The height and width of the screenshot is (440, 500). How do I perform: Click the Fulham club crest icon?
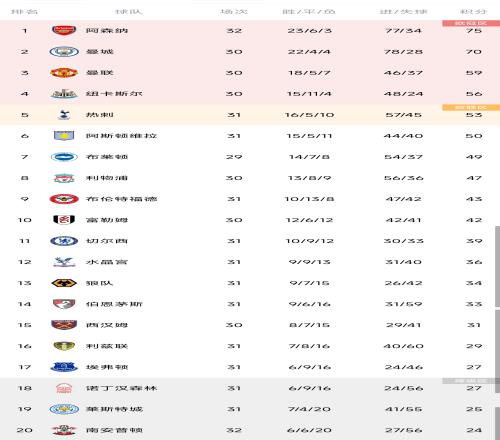point(64,220)
